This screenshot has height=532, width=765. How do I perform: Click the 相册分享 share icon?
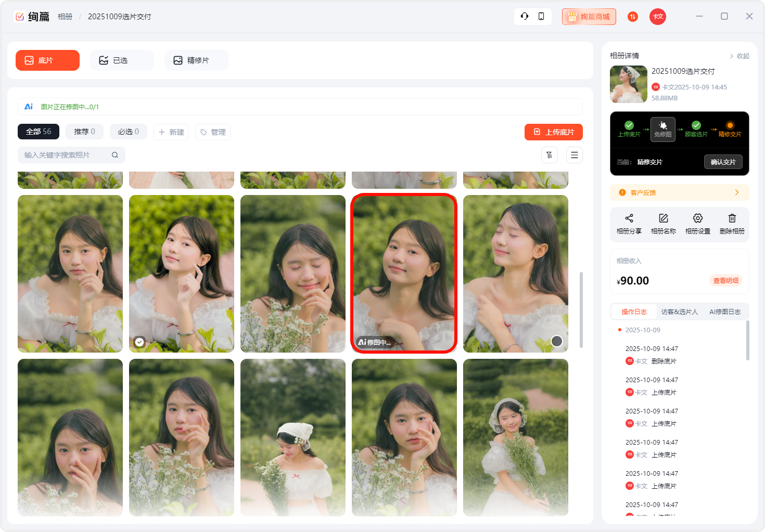629,218
